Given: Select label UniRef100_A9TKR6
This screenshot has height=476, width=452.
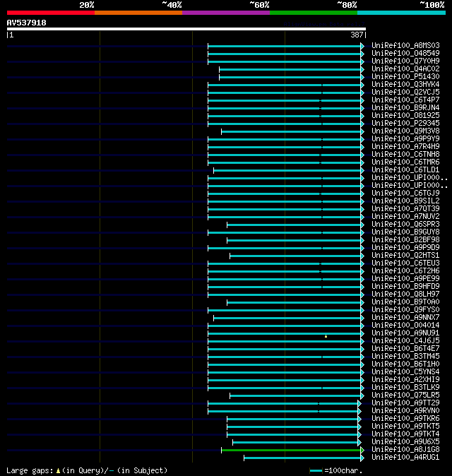Looking at the screenshot, I should (405, 419).
